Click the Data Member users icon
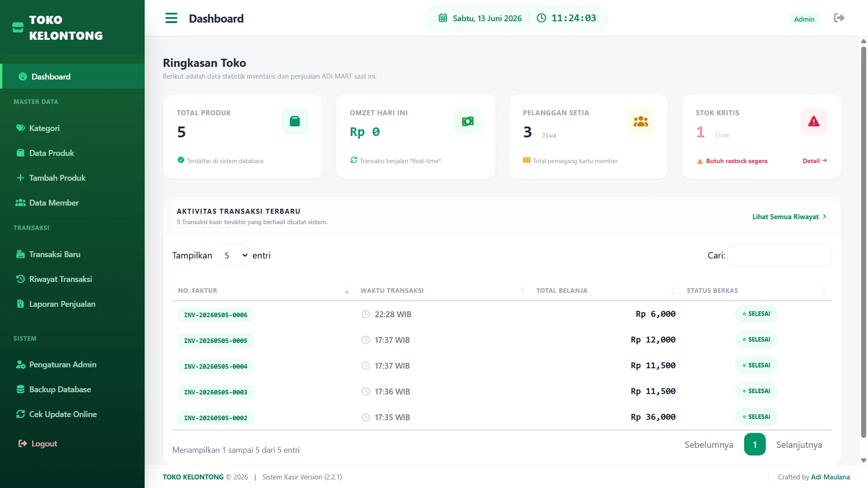The height and width of the screenshot is (488, 868). (20, 202)
